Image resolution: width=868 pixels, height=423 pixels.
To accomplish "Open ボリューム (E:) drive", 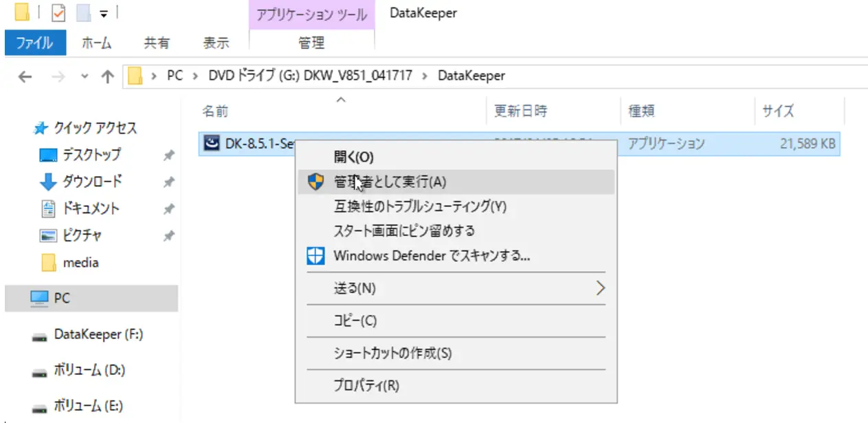I will 89,405.
